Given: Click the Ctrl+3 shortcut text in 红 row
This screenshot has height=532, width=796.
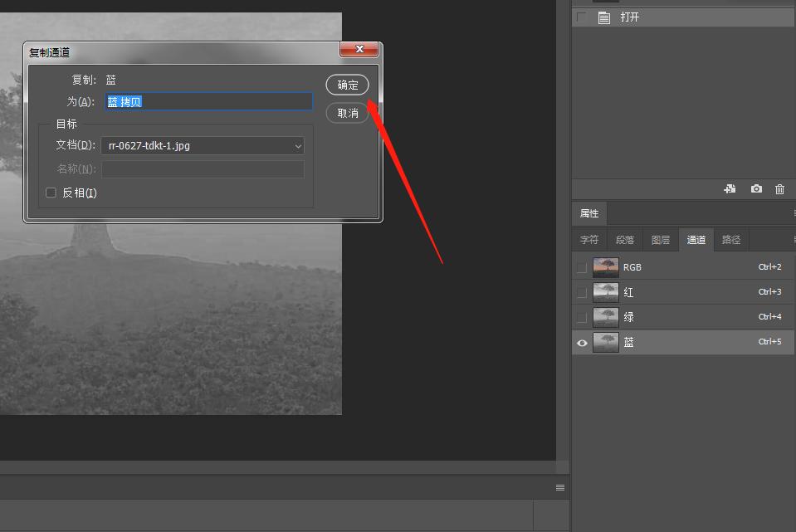Looking at the screenshot, I should pyautogui.click(x=769, y=291).
